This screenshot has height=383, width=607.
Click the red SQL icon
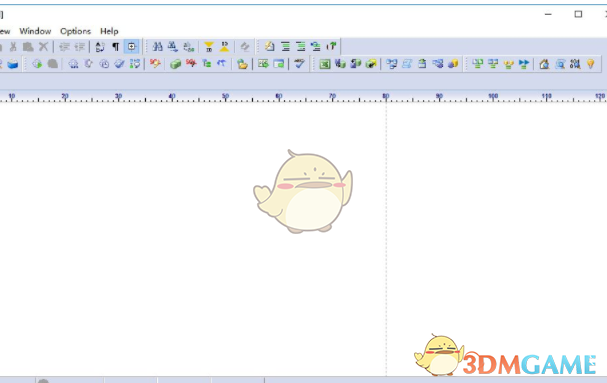point(191,63)
